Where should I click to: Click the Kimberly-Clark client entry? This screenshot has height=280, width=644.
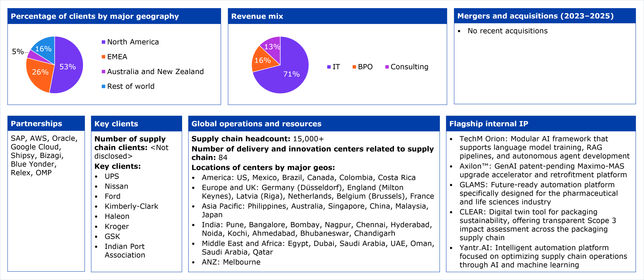click(x=131, y=206)
